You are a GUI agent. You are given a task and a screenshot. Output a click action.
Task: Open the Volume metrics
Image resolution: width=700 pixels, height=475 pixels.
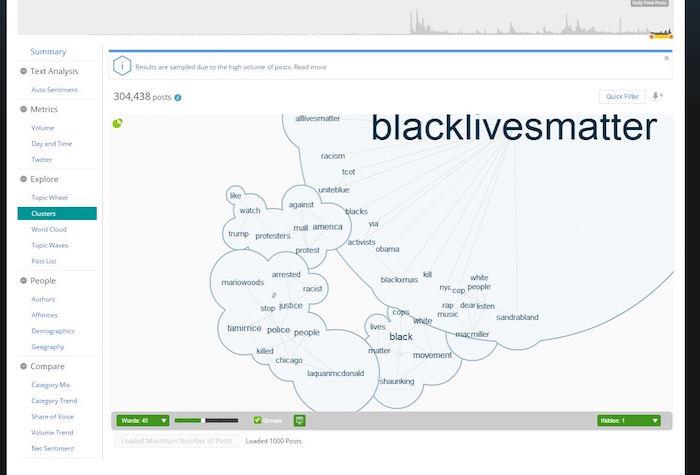[42, 128]
